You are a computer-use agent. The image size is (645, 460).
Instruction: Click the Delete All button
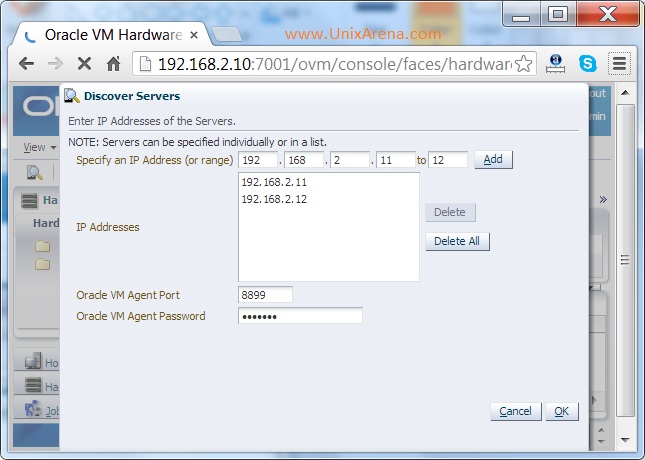click(457, 241)
